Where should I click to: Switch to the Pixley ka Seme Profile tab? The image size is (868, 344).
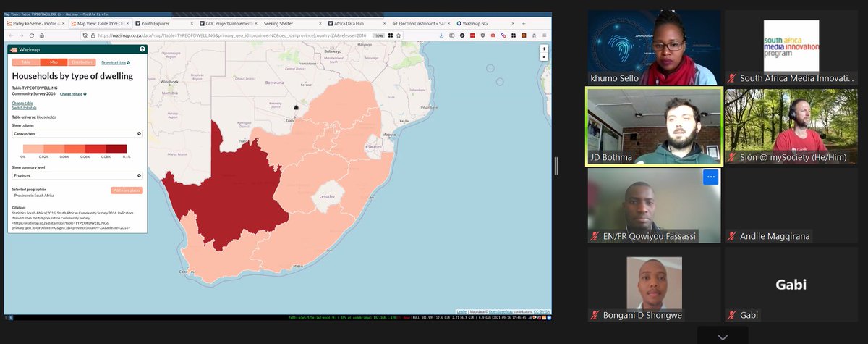coord(36,23)
